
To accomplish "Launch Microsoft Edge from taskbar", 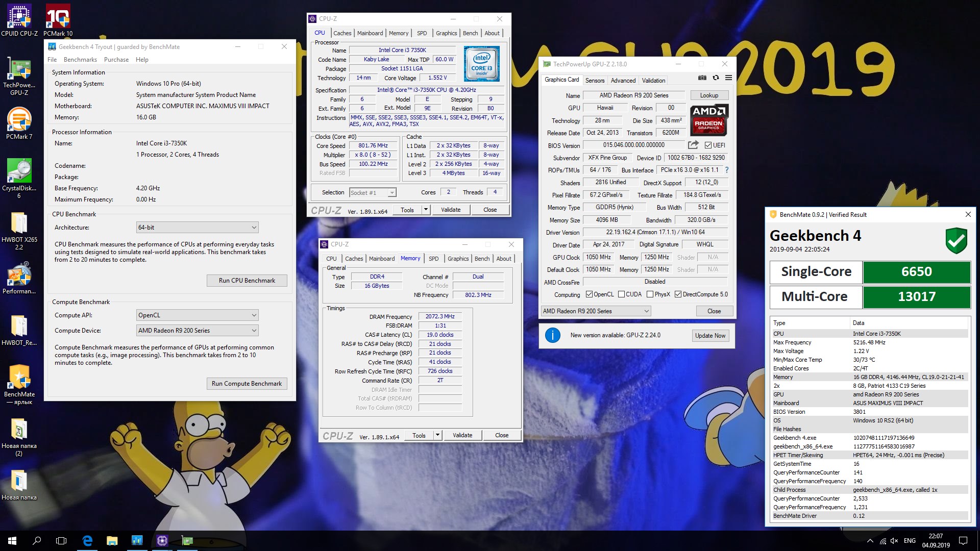I will pyautogui.click(x=87, y=541).
